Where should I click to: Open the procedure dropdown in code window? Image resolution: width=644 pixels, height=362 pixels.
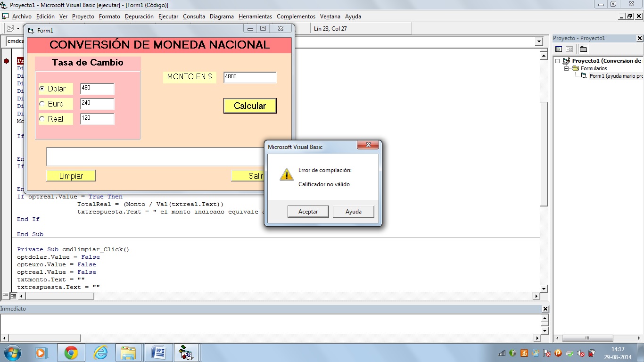point(539,41)
